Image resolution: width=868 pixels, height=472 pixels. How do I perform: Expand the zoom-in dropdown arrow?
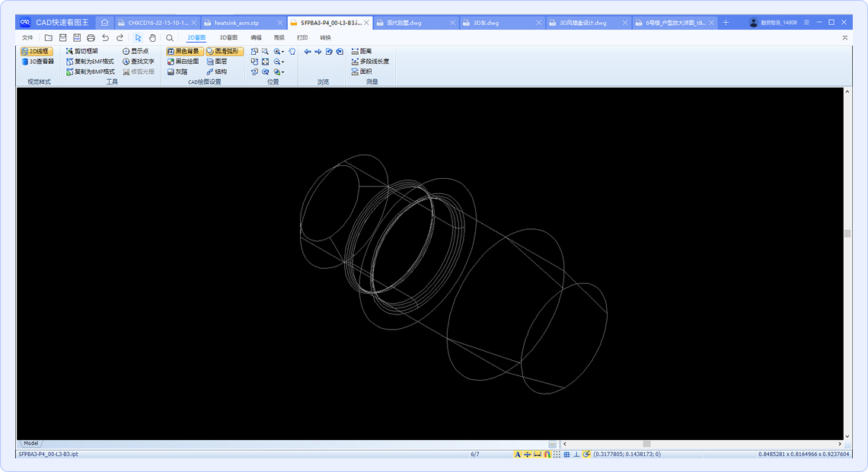pyautogui.click(x=283, y=52)
